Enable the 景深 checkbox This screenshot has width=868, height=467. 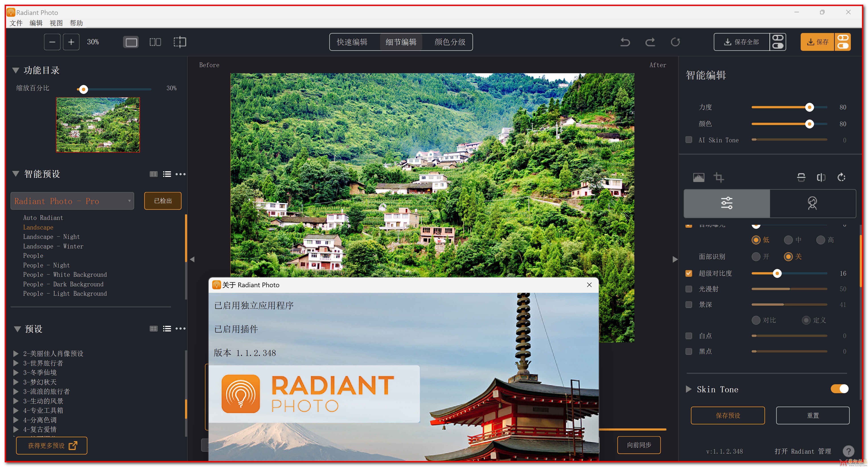tap(689, 305)
